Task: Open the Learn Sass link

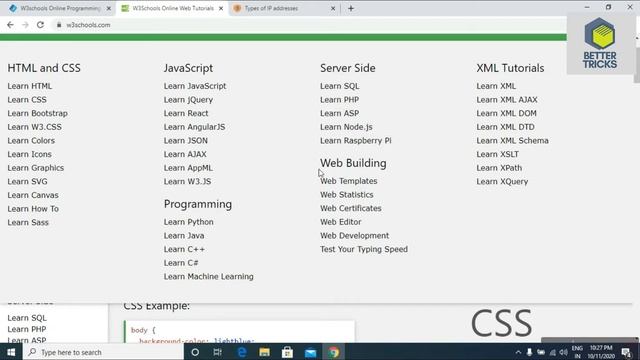Action: [x=28, y=222]
